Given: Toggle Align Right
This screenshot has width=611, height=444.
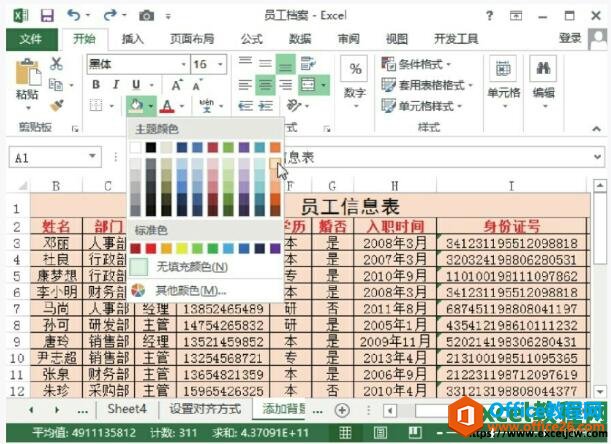Looking at the screenshot, I should (x=286, y=85).
